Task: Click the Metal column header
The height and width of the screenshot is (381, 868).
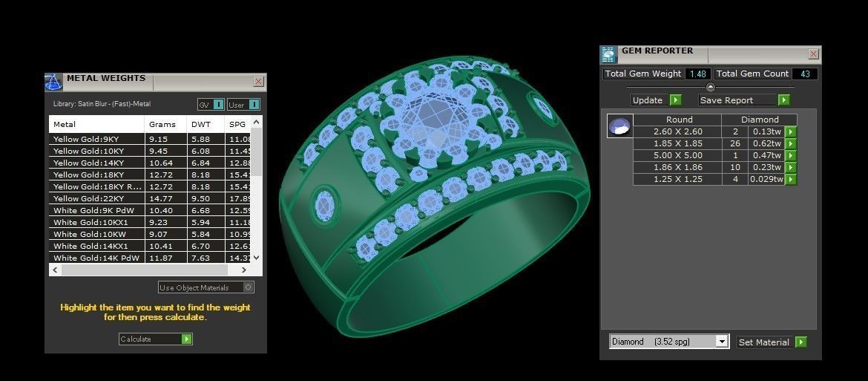Action: [96, 124]
